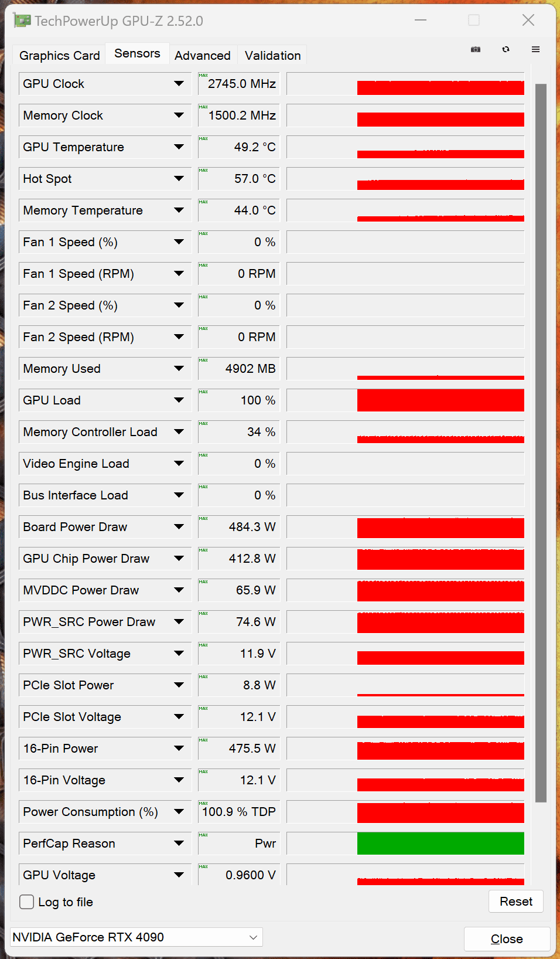
Task: Click the 412.8 W chip power value
Action: click(x=239, y=559)
